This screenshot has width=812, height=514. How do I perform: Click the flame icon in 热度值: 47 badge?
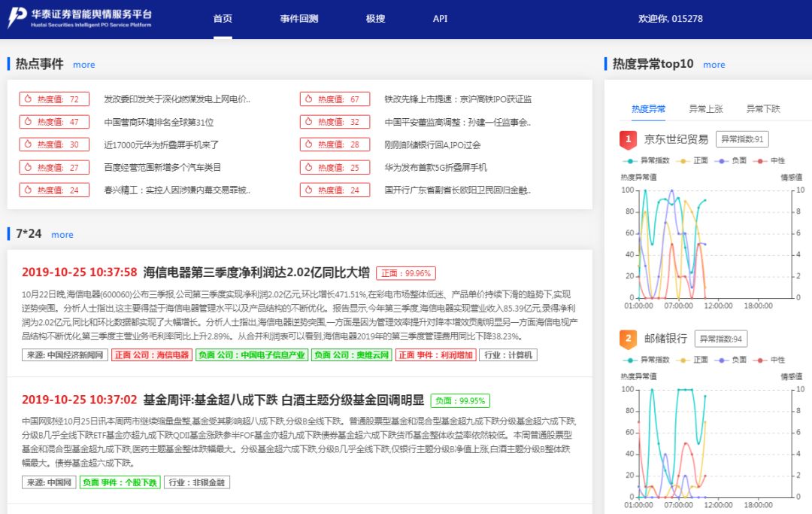tap(28, 121)
